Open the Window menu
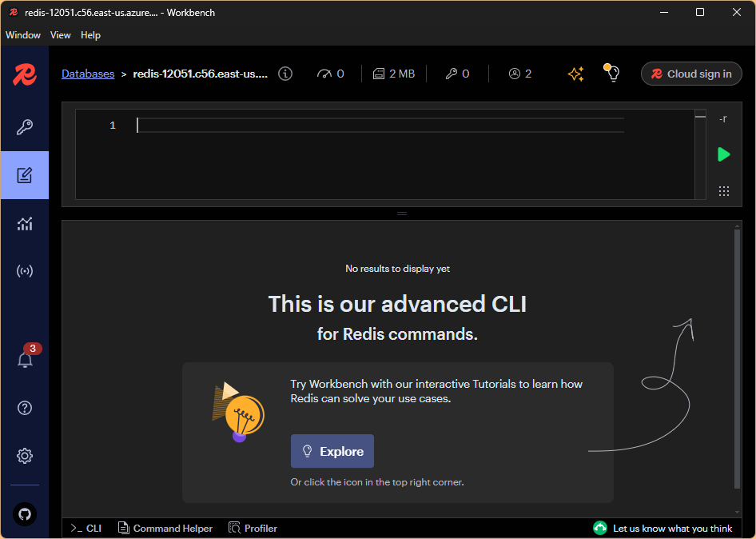The height and width of the screenshot is (539, 756). tap(23, 35)
